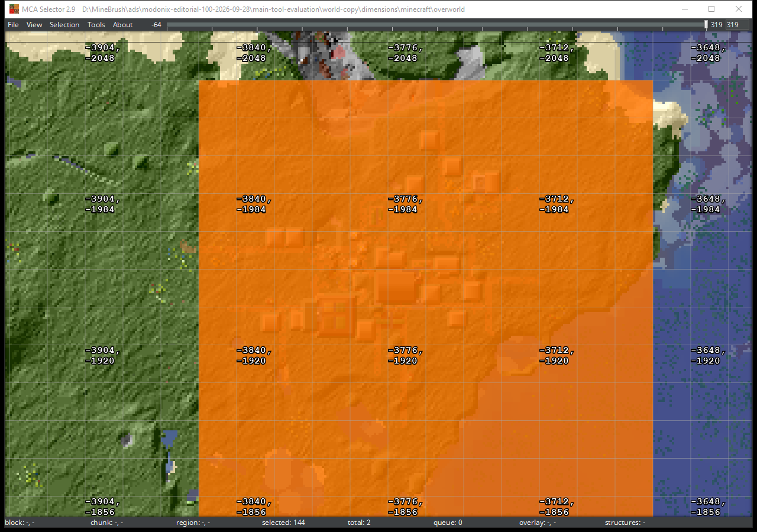The height and width of the screenshot is (532, 757).
Task: Open the Selection menu
Action: pyautogui.click(x=64, y=25)
